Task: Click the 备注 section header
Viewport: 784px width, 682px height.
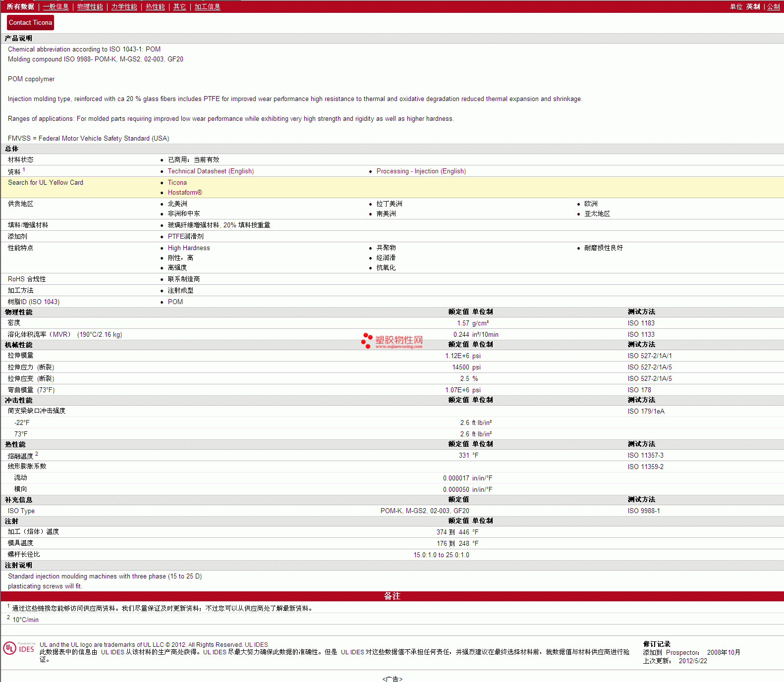Action: 392,596
